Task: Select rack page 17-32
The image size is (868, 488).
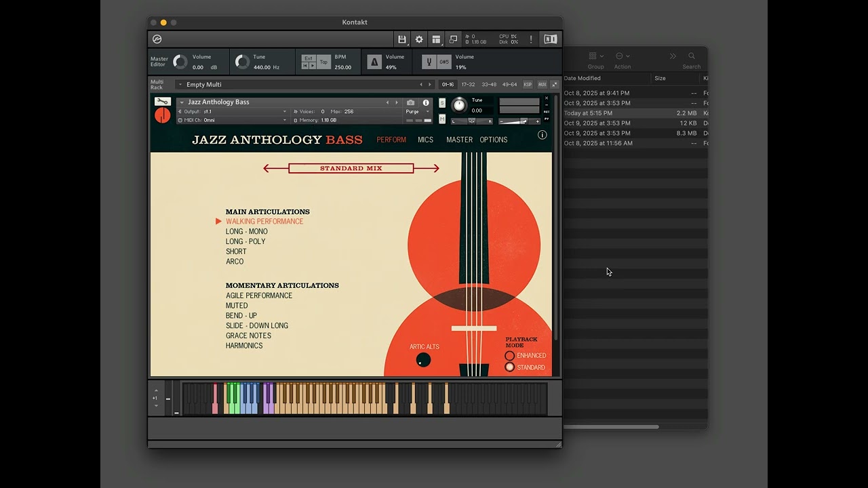Action: point(469,85)
